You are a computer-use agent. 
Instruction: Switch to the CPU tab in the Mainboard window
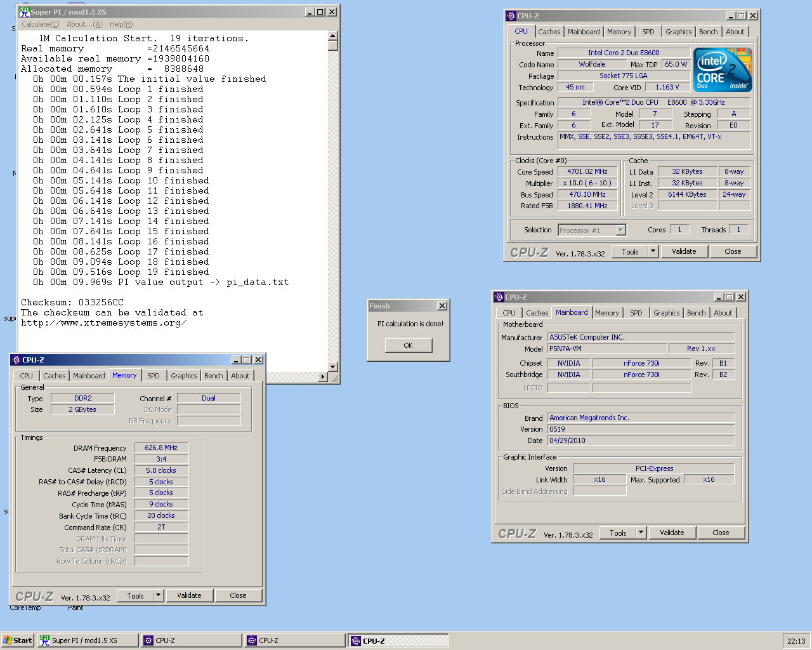pos(509,313)
